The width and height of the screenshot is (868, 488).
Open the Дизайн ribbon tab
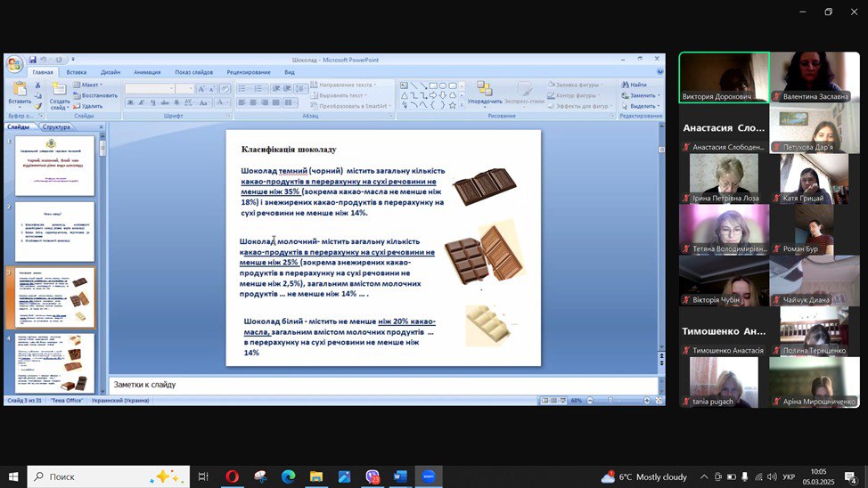111,72
